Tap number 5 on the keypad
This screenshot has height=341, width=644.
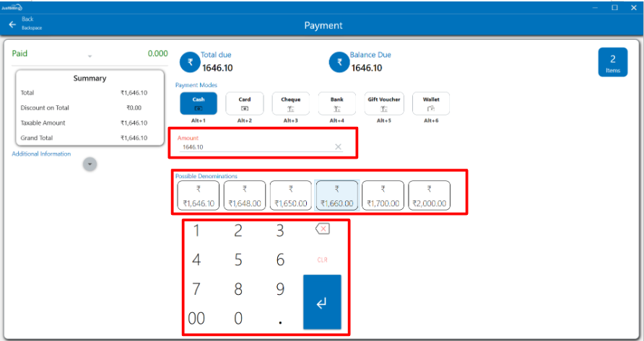click(238, 260)
